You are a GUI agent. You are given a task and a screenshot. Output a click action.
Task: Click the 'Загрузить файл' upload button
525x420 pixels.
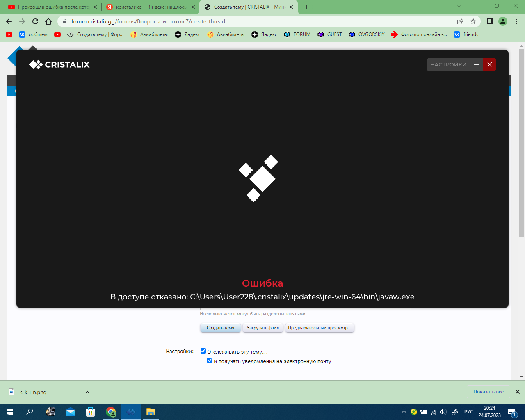263,328
